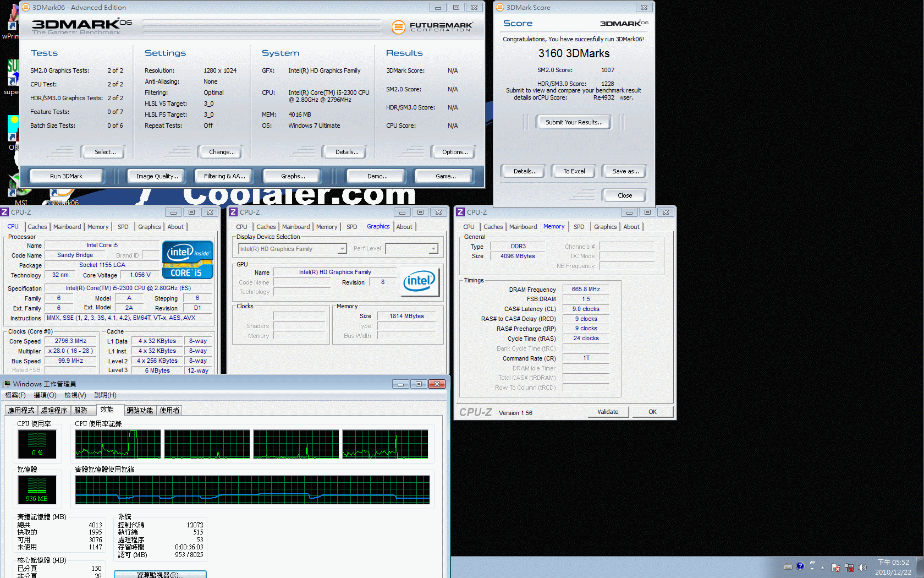Click OK in CPU-Z Memory window
The image size is (924, 578).
pos(652,412)
